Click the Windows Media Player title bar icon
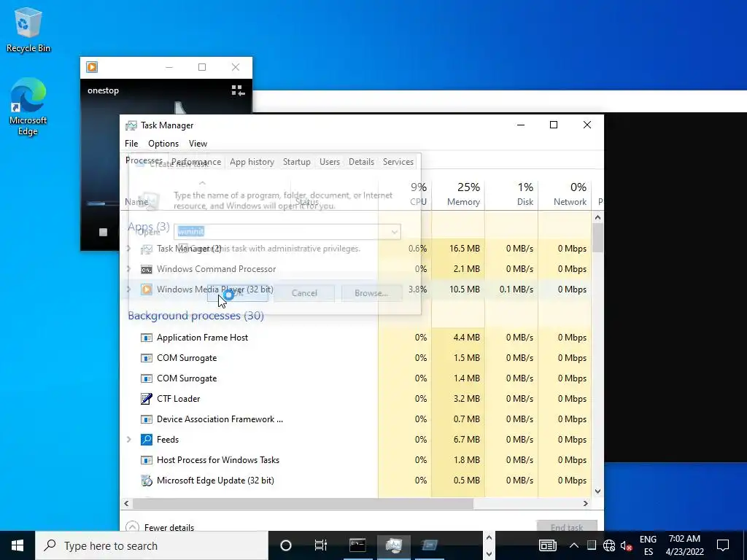747x560 pixels. 92,67
